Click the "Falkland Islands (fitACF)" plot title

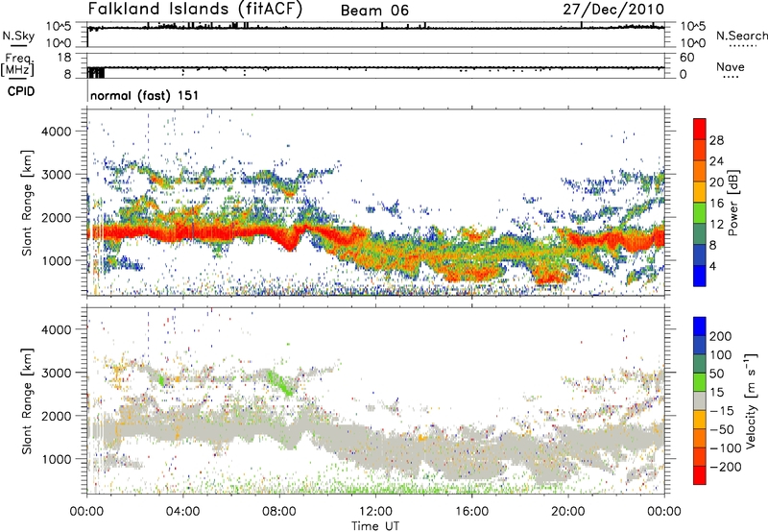[195, 9]
